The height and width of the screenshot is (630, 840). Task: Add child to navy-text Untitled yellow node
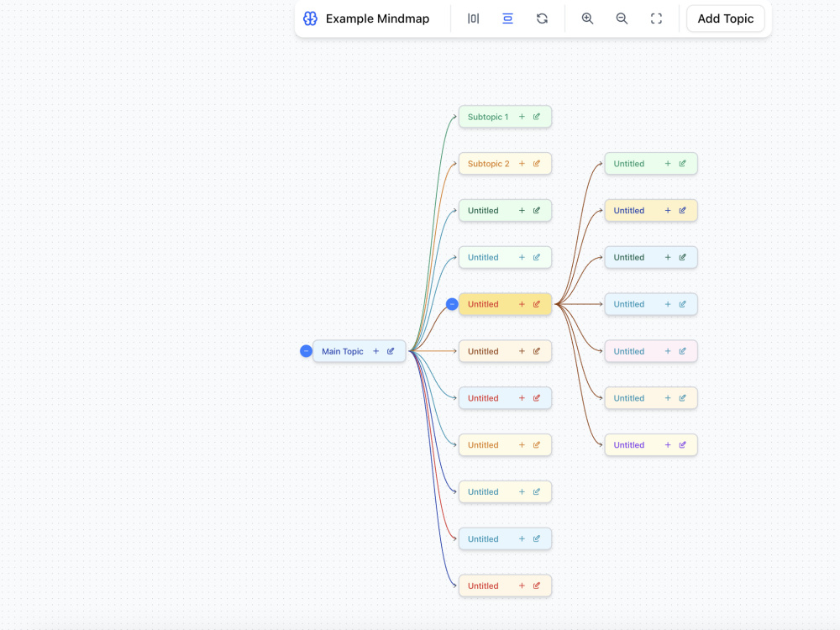pyautogui.click(x=668, y=211)
